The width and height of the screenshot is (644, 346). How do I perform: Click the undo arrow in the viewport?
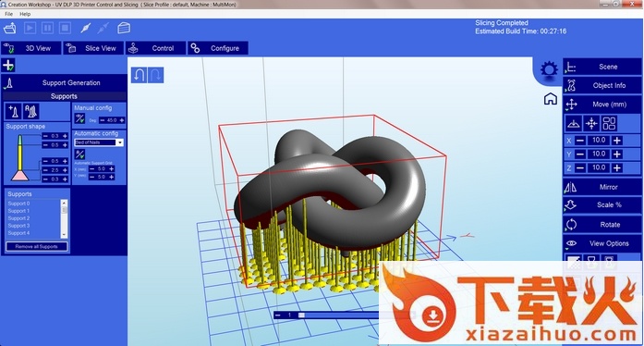tap(140, 75)
